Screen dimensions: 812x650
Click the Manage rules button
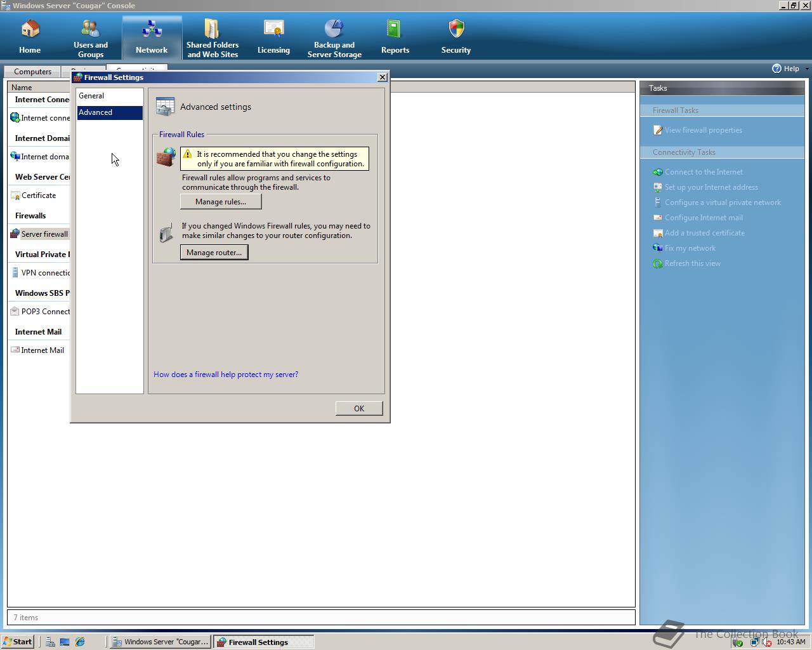point(221,202)
